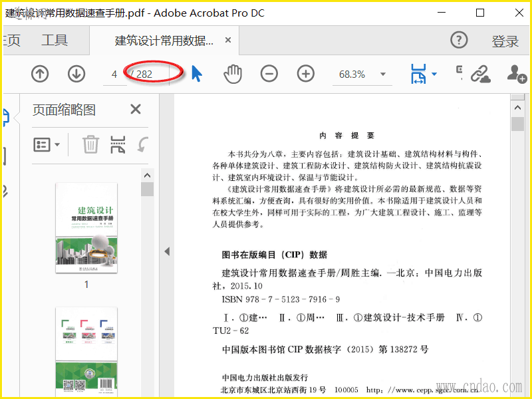Go to previous page with up arrow
This screenshot has height=399, width=532.
coord(40,74)
